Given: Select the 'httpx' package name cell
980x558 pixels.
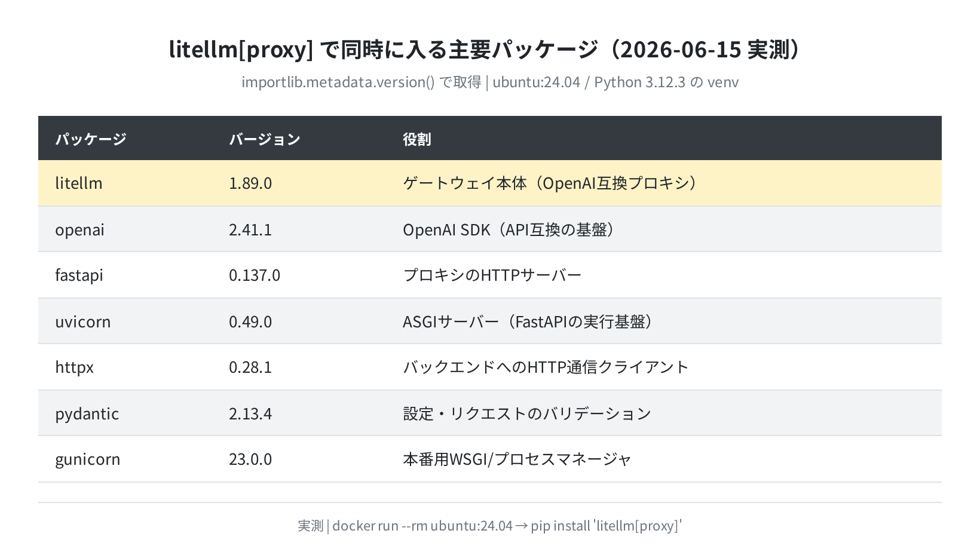Looking at the screenshot, I should click(x=75, y=367).
